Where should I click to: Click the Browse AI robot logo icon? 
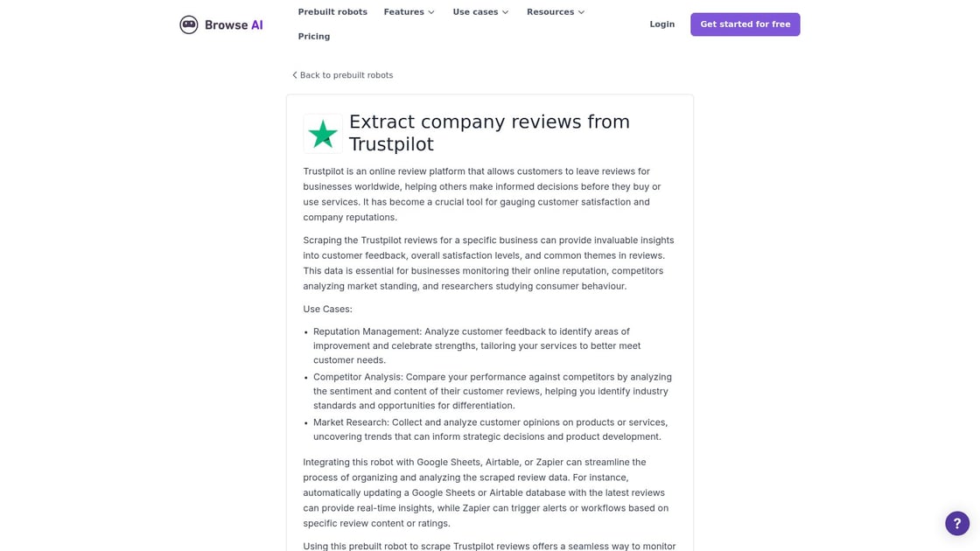[x=189, y=24]
